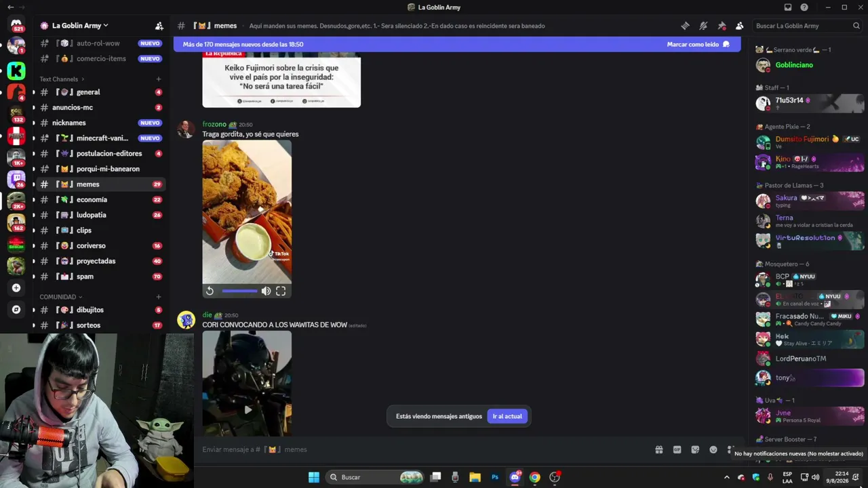Open the emoji picker
868x488 pixels.
click(713, 449)
